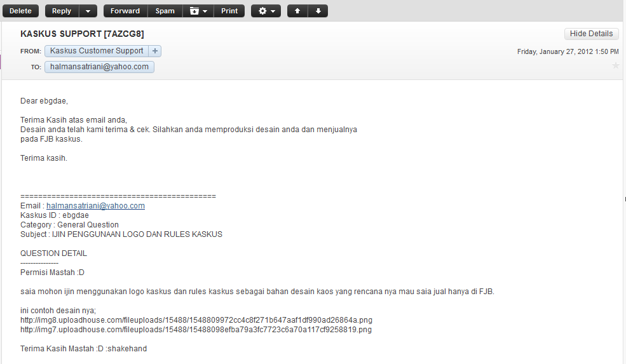Click the QUESTION DETAIL heading
This screenshot has height=364, width=626.
pyautogui.click(x=53, y=253)
